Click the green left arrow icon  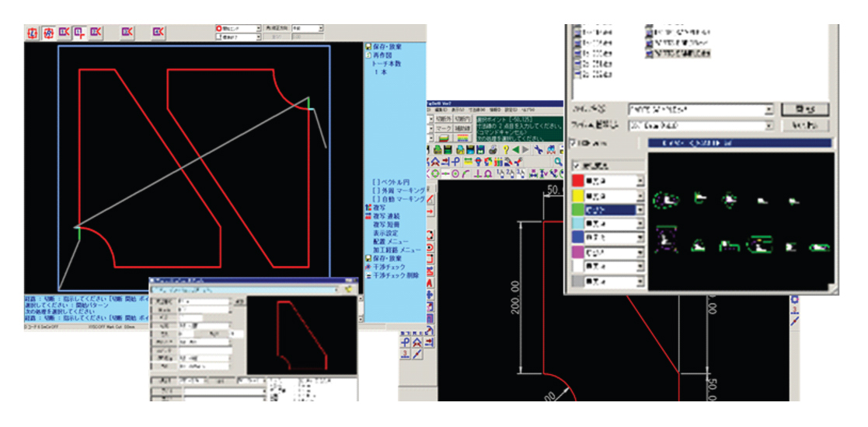[x=516, y=149]
